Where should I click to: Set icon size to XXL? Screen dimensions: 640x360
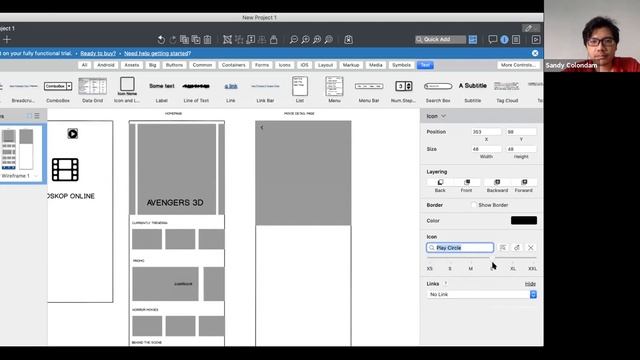(x=532, y=269)
